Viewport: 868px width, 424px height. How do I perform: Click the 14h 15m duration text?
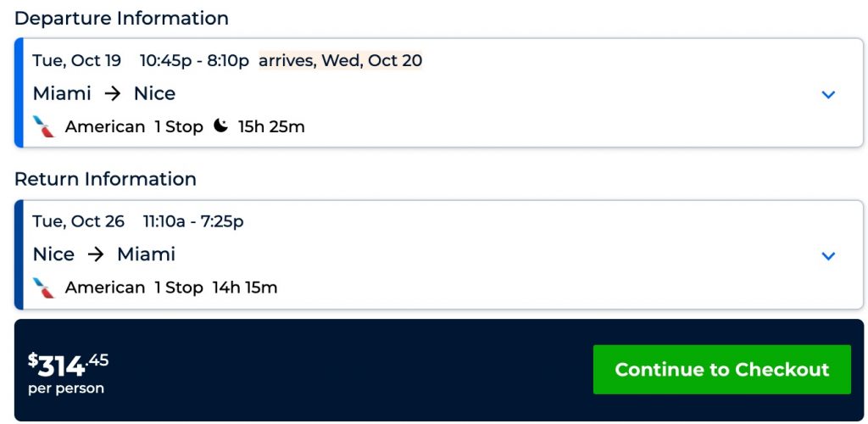[x=244, y=288]
